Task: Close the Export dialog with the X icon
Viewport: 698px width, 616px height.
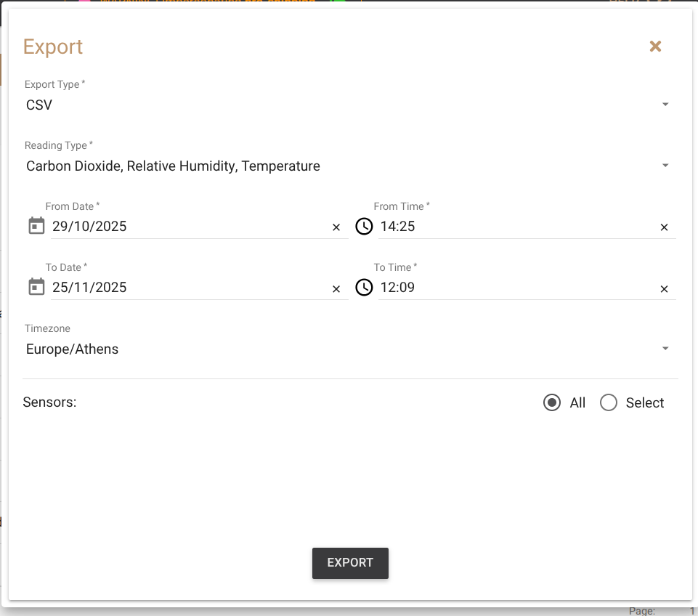Action: pyautogui.click(x=655, y=46)
